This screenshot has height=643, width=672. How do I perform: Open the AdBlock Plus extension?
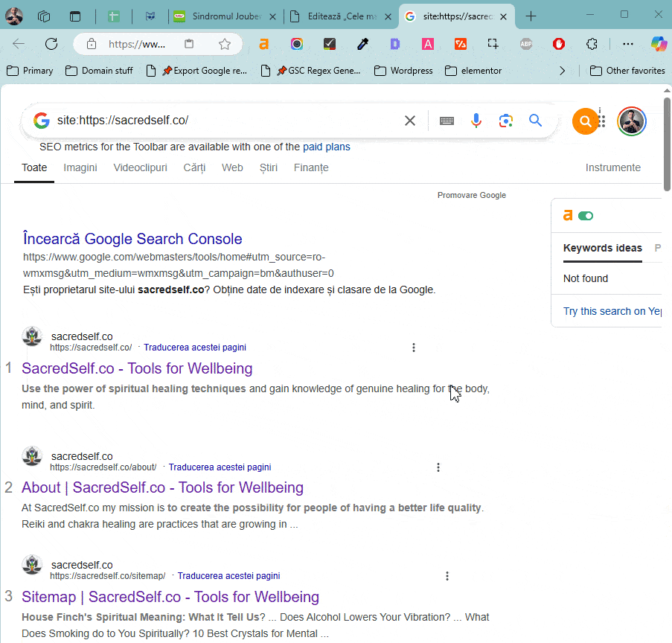pos(526,44)
